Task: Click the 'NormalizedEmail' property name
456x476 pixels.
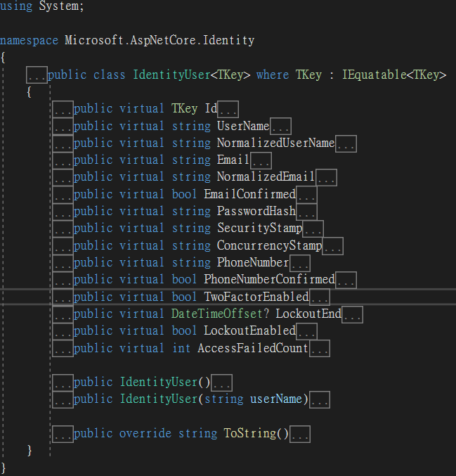Action: pyautogui.click(x=266, y=177)
